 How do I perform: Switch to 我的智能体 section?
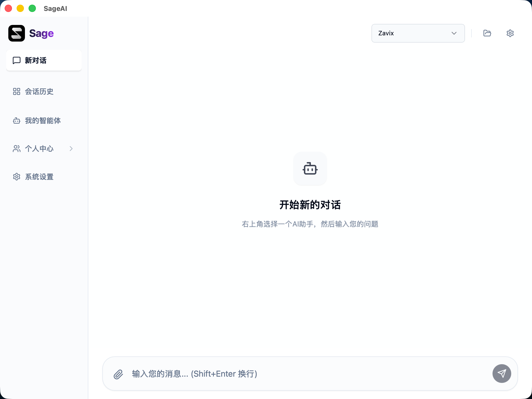pos(42,121)
